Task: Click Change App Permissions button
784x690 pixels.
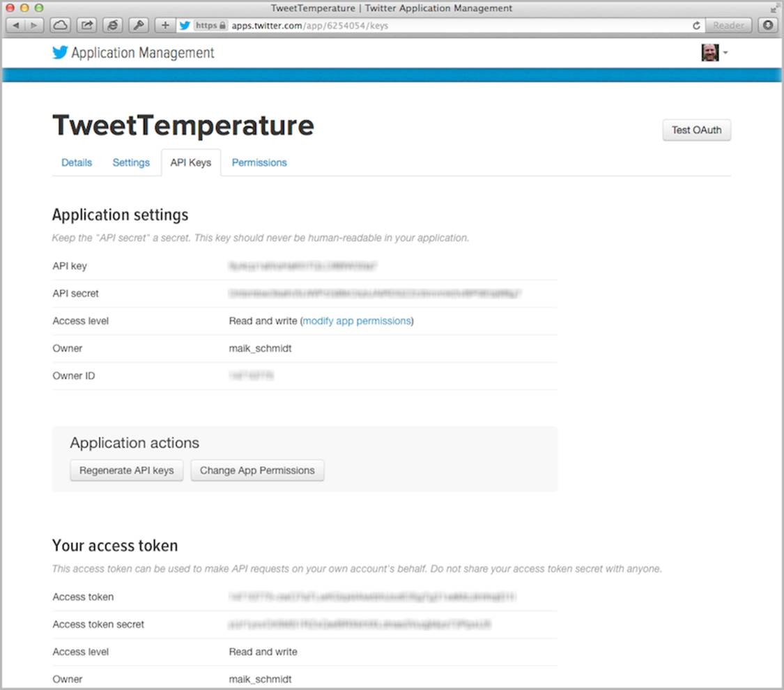Action: click(257, 470)
